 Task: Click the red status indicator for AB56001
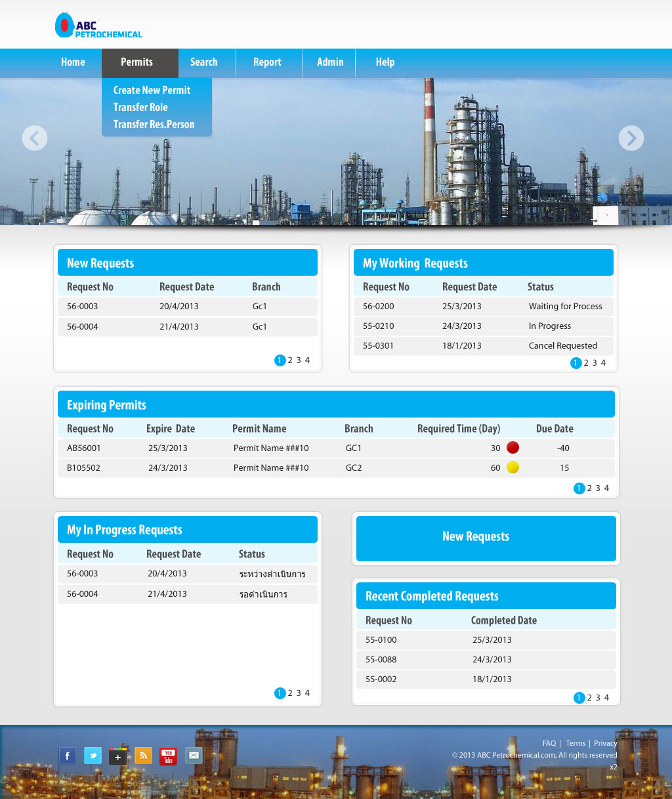point(513,447)
